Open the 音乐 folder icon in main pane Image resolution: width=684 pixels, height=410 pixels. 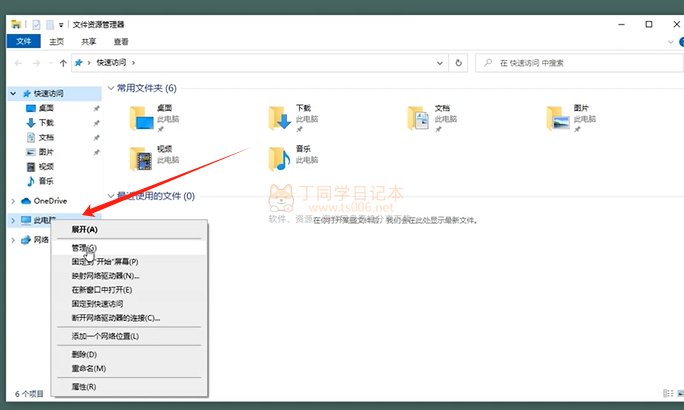[280, 159]
